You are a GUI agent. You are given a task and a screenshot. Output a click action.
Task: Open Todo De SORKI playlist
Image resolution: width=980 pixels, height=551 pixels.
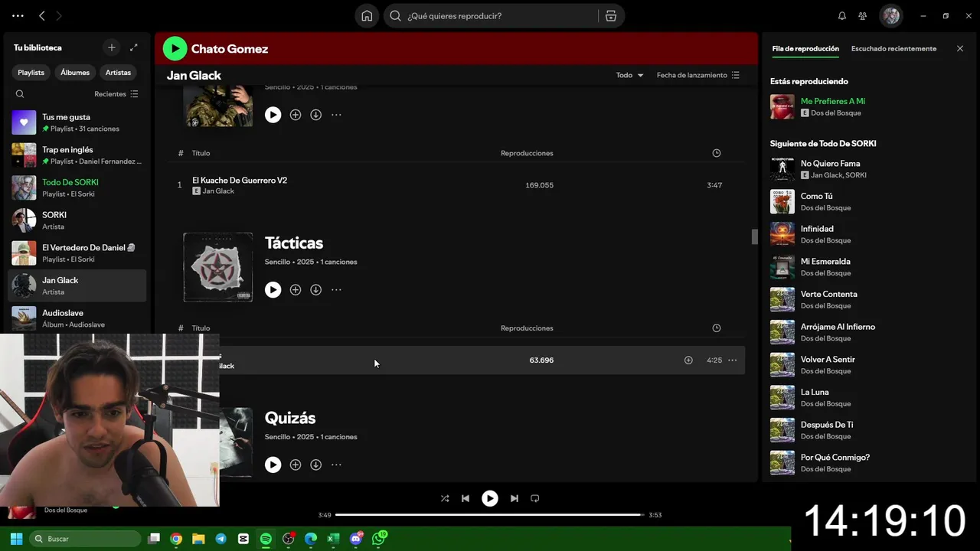click(77, 188)
